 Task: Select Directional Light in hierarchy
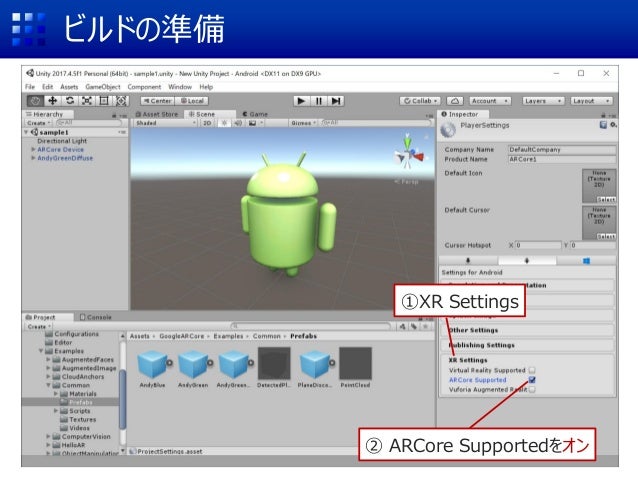point(62,141)
